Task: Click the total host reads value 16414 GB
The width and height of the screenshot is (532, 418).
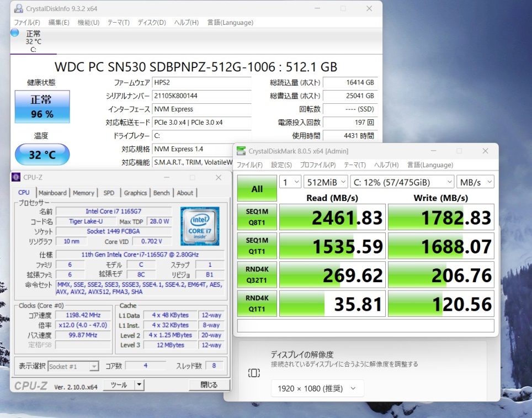Action: click(350, 82)
